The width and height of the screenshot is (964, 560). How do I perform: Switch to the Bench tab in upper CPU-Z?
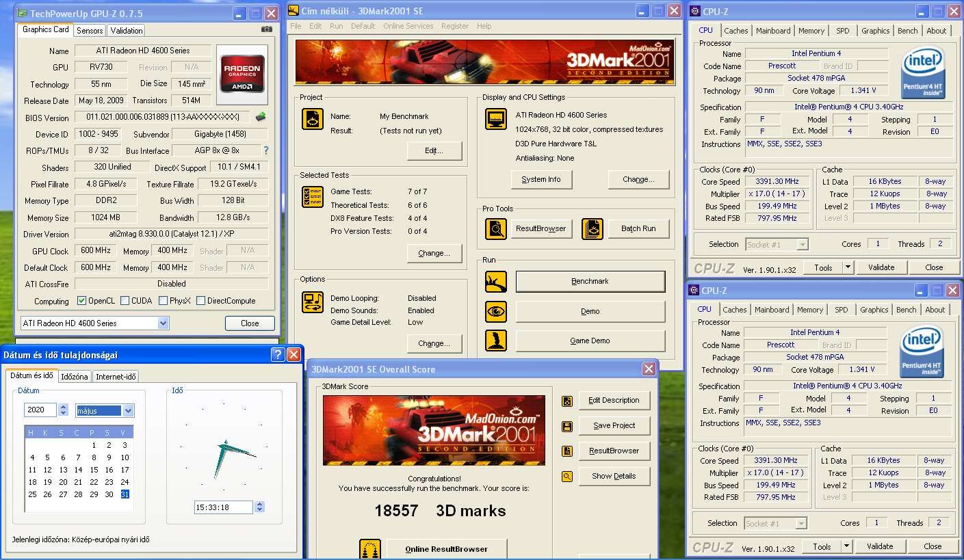point(908,31)
